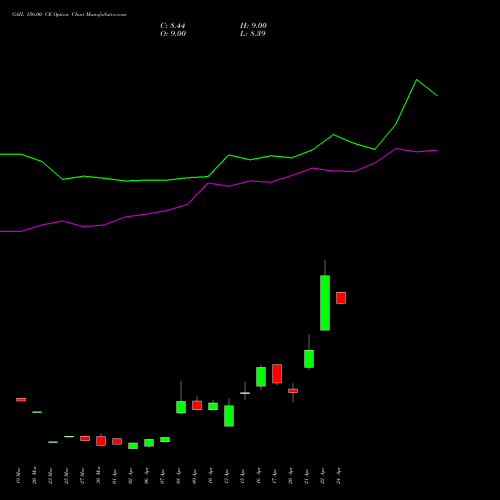Select the small red candle for 20 Apr
The height and width of the screenshot is (500, 500).
[x=293, y=391]
